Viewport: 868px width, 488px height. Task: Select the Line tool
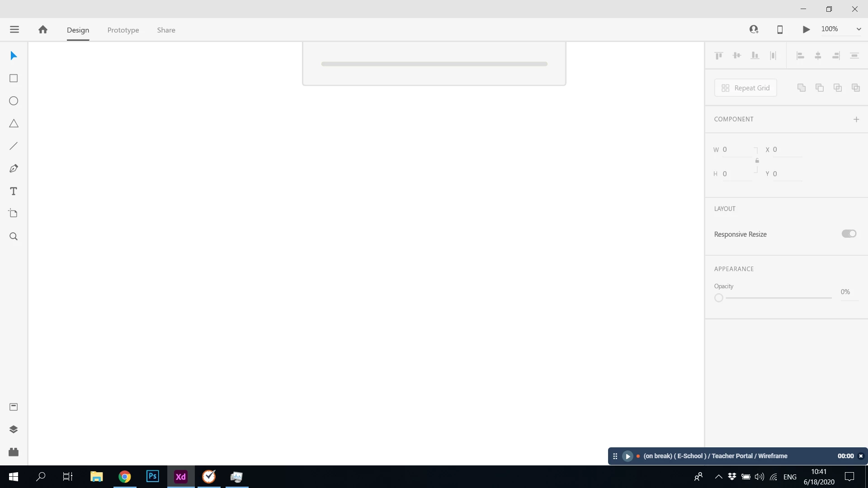click(x=14, y=146)
